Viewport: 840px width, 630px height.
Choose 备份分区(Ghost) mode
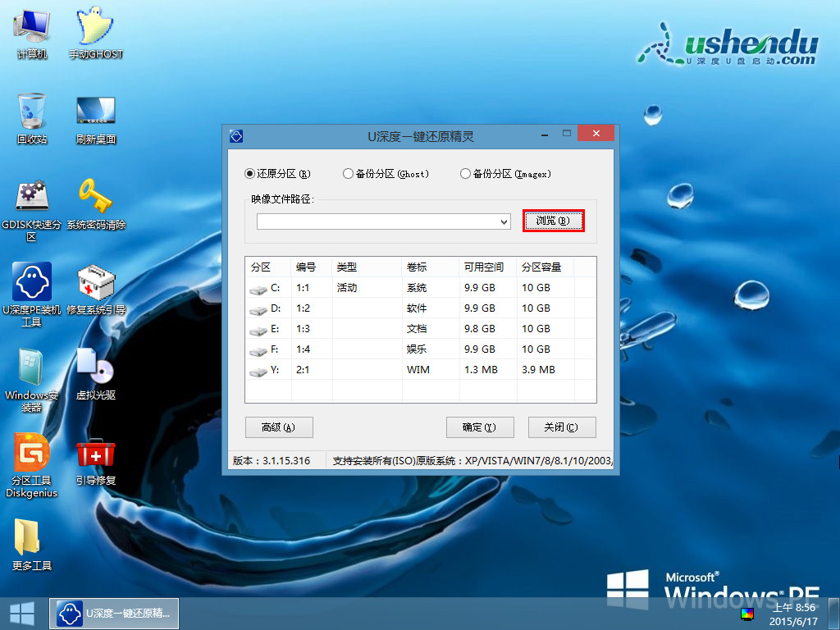(x=347, y=173)
